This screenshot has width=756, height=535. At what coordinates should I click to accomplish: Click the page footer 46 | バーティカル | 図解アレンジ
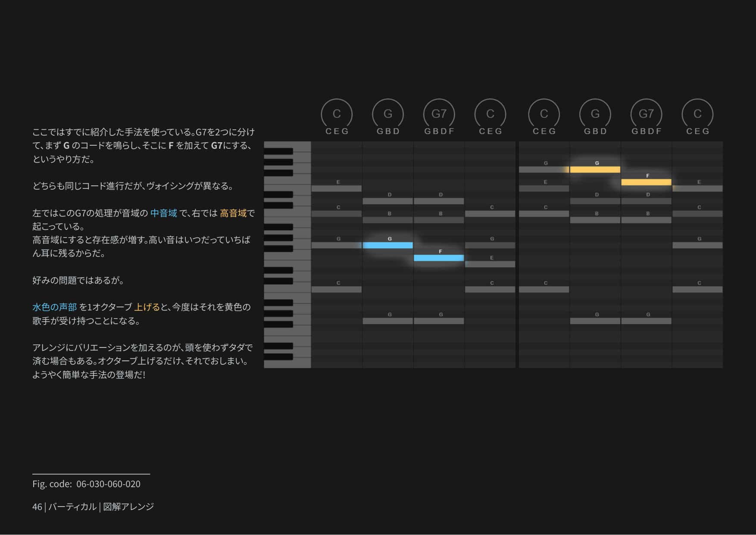pyautogui.click(x=93, y=507)
